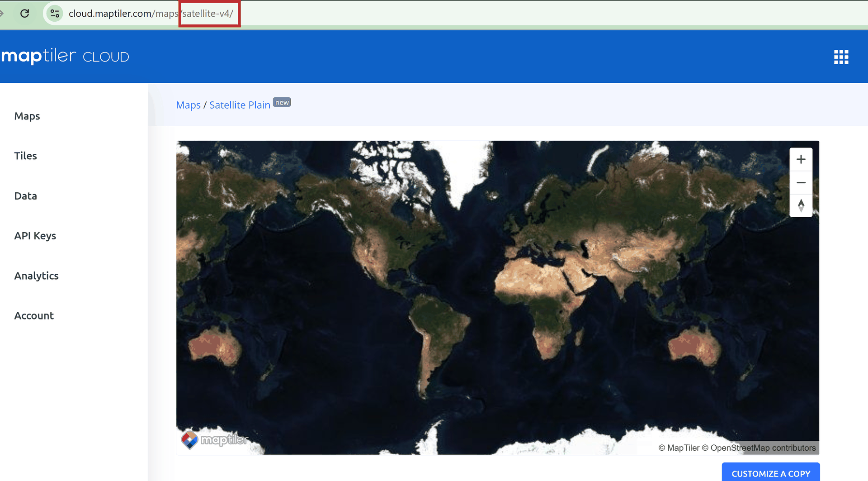Screen dimensions: 868x481
Task: Zoom in on the map with the plus button
Action: [x=801, y=159]
